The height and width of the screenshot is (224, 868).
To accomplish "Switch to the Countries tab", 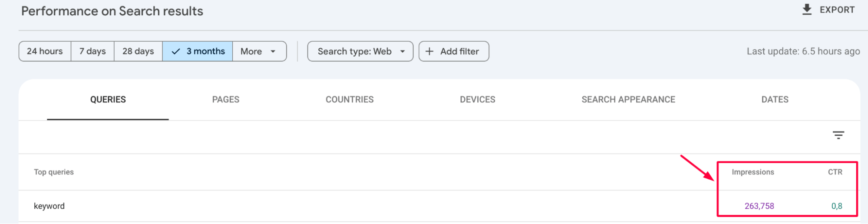I will 350,100.
